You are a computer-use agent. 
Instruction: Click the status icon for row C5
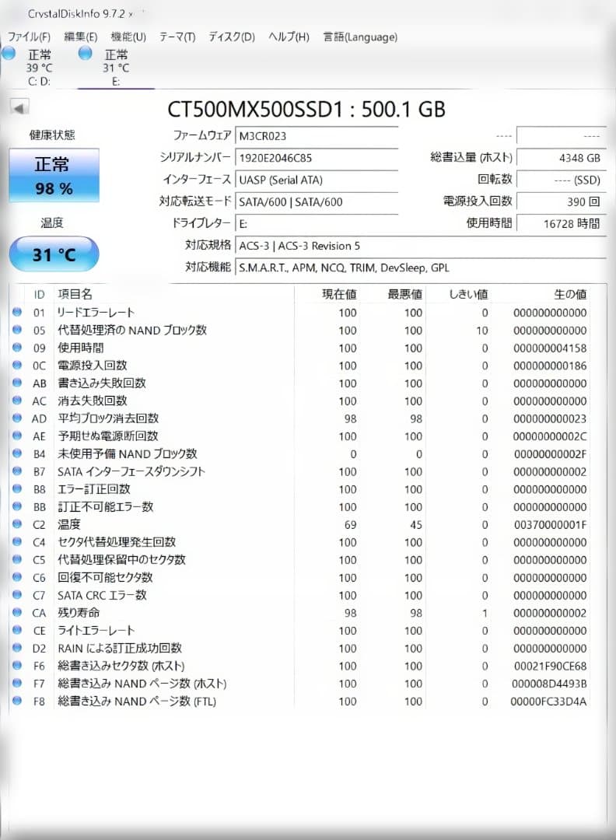[17, 559]
